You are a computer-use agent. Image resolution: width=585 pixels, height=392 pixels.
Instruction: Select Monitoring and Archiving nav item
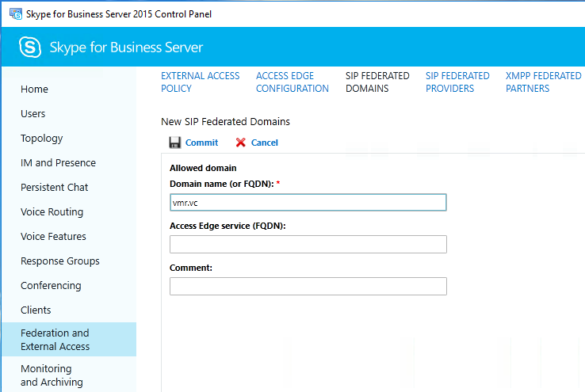pos(52,375)
